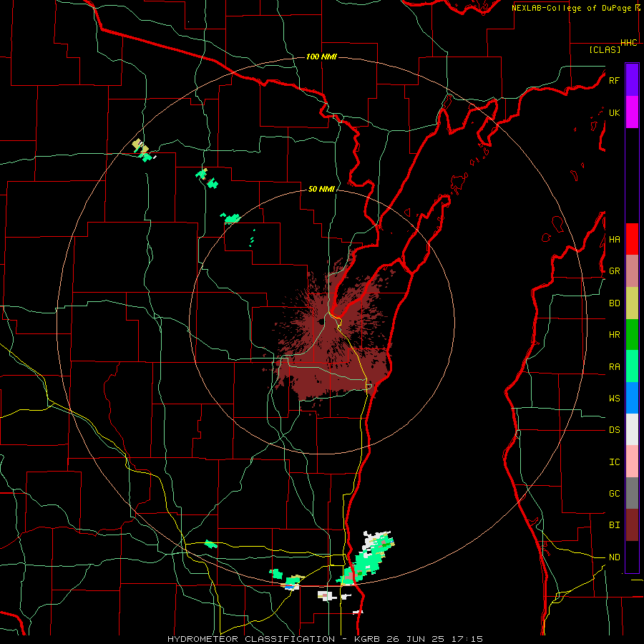The image size is (644, 644).
Task: Click the RF purple legend swatch
Action: point(632,80)
